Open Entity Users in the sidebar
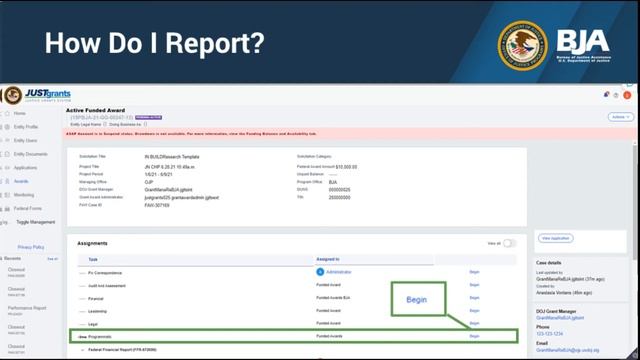This screenshot has width=640, height=360. (x=25, y=140)
